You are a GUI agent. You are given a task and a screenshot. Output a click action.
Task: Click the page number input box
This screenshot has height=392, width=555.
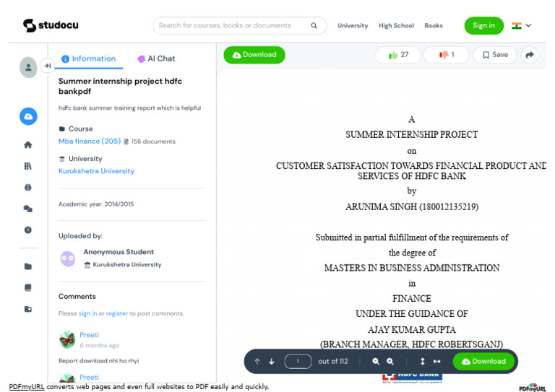click(298, 361)
